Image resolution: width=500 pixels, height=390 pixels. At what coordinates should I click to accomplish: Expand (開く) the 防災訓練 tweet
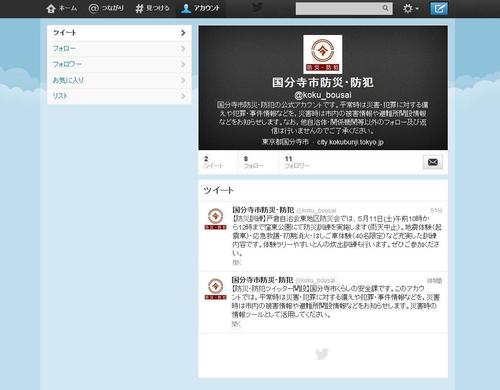[x=236, y=263]
